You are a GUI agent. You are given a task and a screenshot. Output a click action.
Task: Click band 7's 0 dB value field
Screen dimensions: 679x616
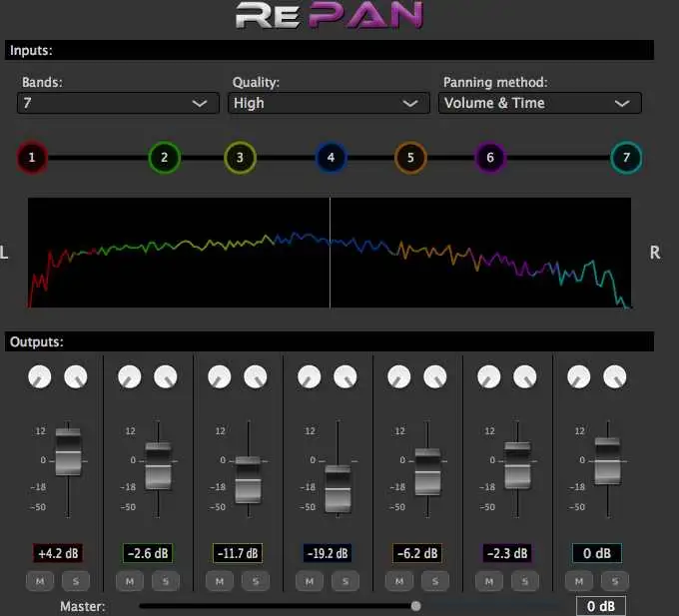pos(597,553)
